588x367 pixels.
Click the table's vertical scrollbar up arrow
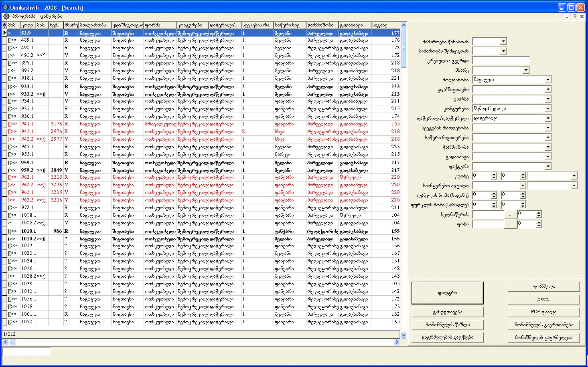[403, 25]
